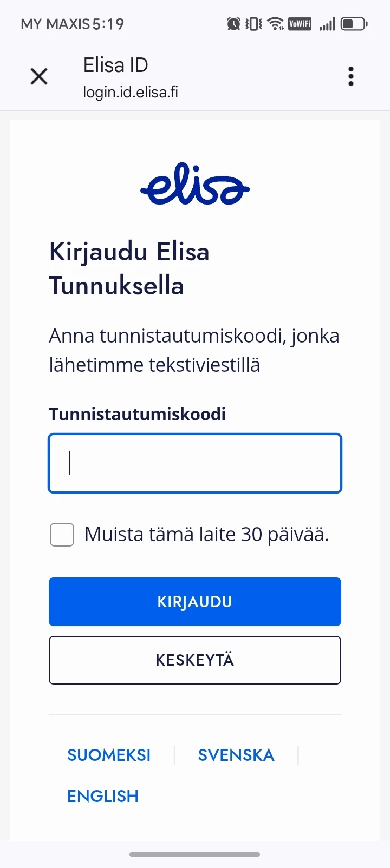The image size is (390, 868).
Task: Tap the Elisa logo
Action: pos(195,185)
